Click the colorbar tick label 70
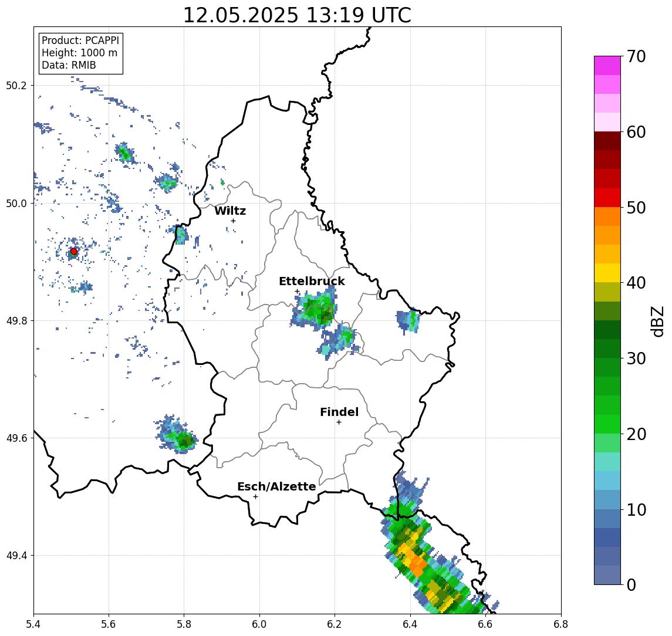The width and height of the screenshot is (672, 636). pos(636,56)
